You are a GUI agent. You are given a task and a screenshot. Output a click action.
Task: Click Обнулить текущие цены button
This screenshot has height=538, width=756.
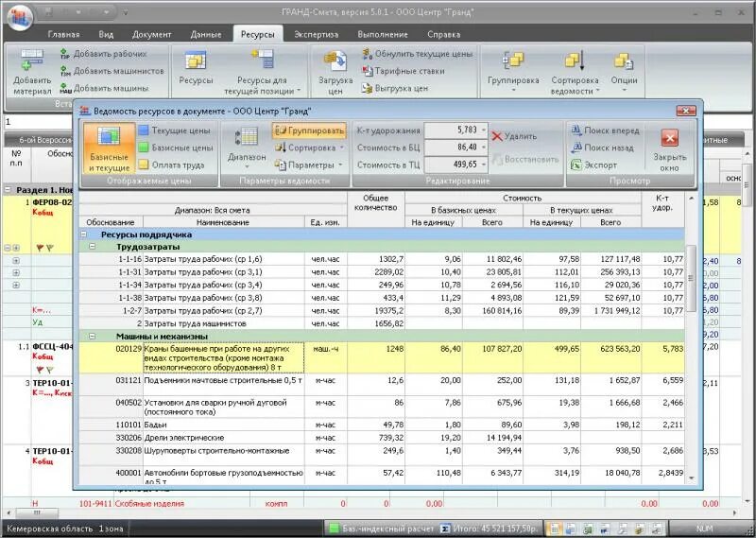click(418, 54)
